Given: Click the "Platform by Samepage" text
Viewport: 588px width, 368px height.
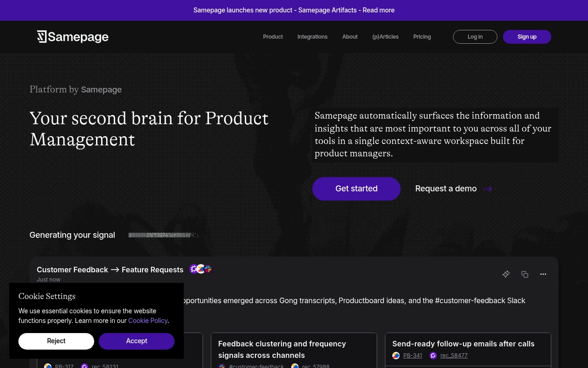Looking at the screenshot, I should 75,89.
